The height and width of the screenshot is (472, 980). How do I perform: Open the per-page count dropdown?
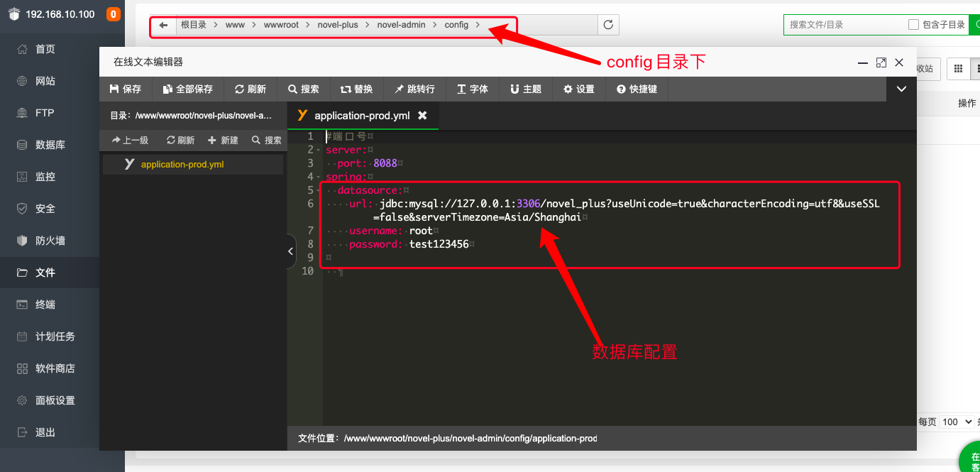click(958, 422)
